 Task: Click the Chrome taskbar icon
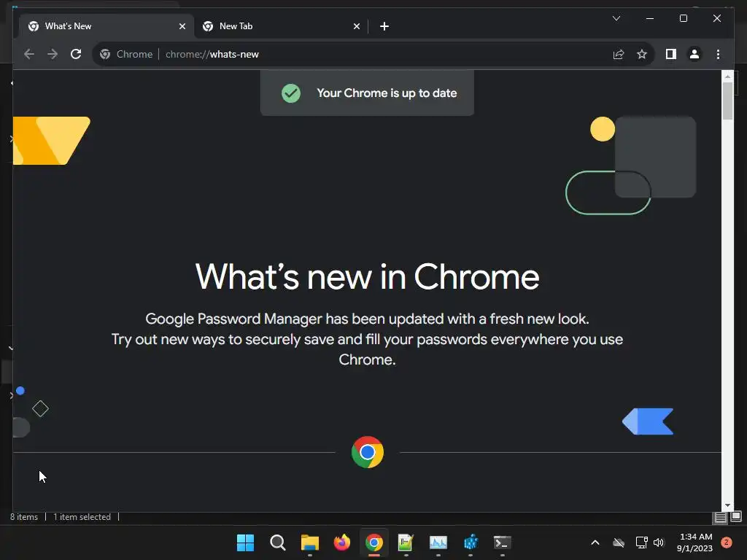374,542
